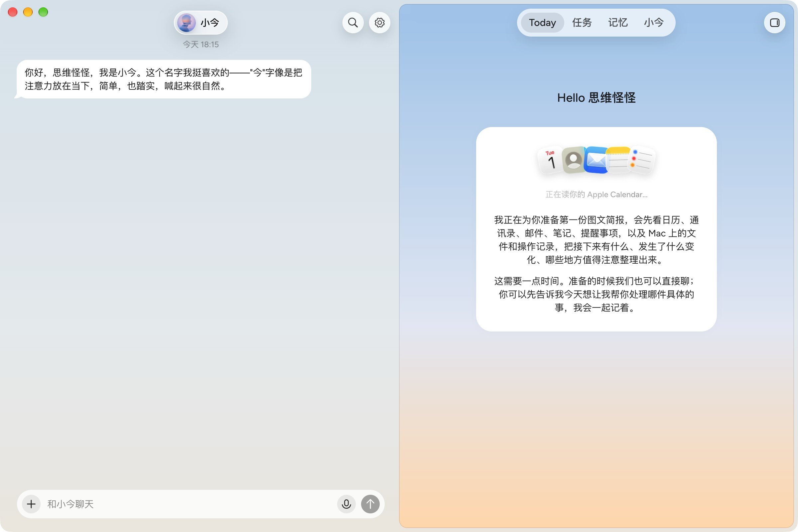Viewport: 798px width, 532px height.
Task: Close the window with red button
Action: (x=13, y=12)
